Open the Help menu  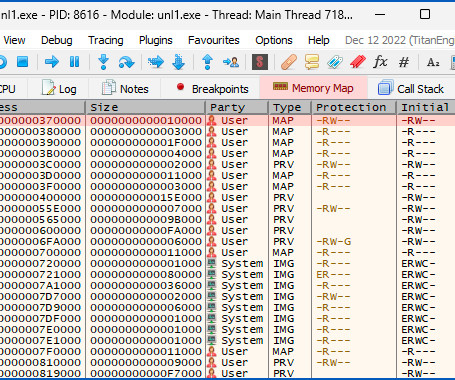pyautogui.click(x=319, y=40)
